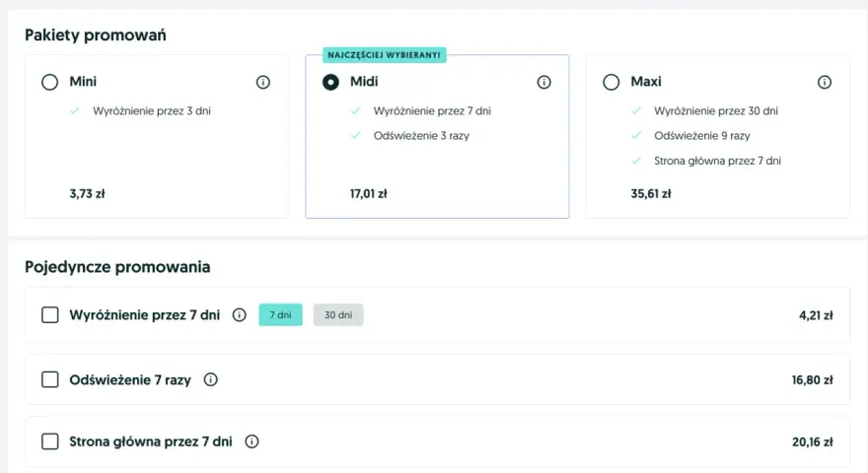Click the 16,80 zł price
The height and width of the screenshot is (473, 868).
pyautogui.click(x=812, y=380)
